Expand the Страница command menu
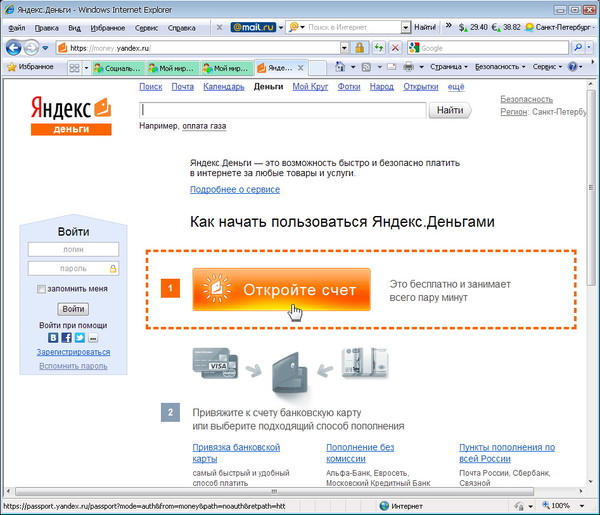Screen dimensions: 600x515 (x=449, y=67)
